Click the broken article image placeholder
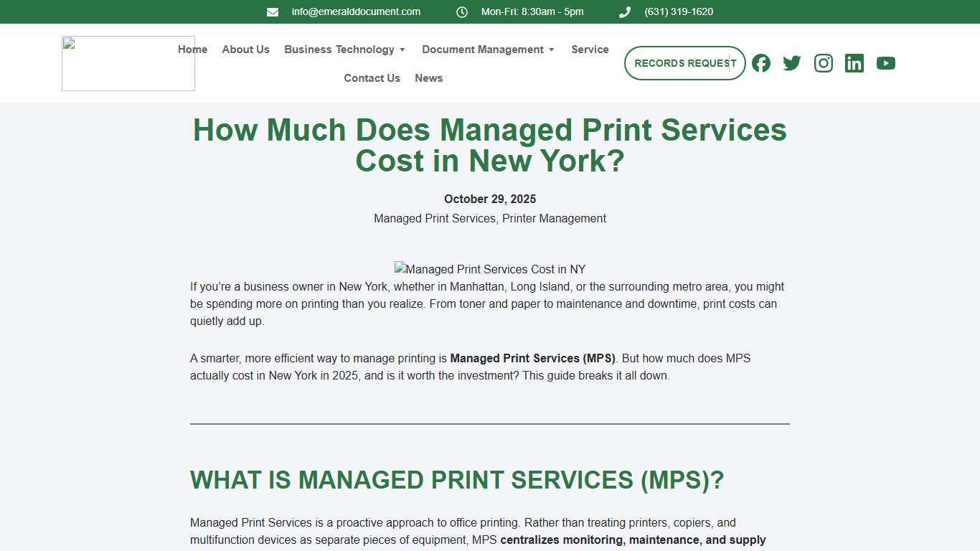980x551 pixels. [490, 269]
